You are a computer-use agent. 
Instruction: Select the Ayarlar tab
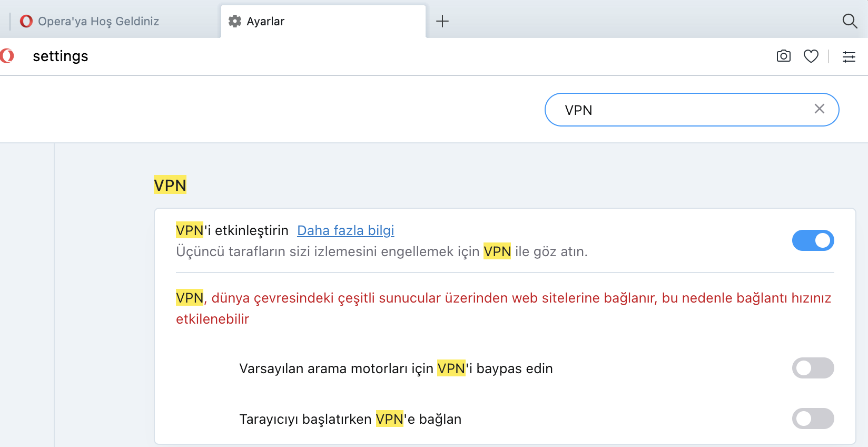pyautogui.click(x=323, y=21)
